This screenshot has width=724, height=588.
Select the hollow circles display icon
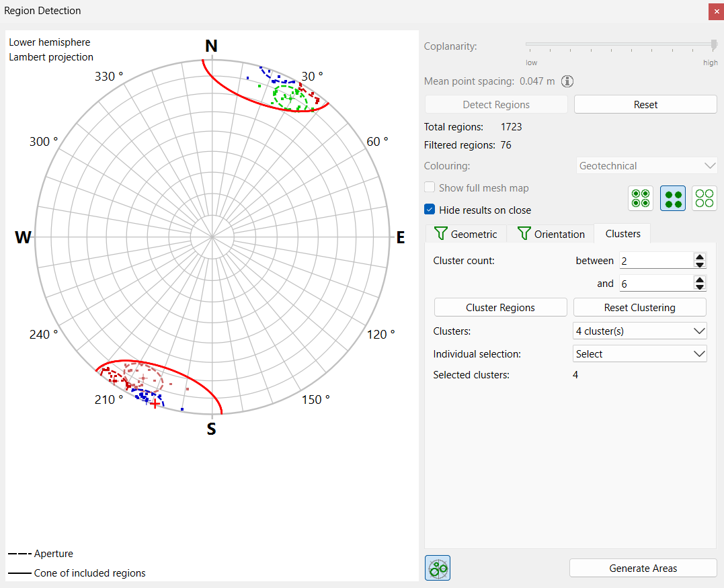(704, 198)
